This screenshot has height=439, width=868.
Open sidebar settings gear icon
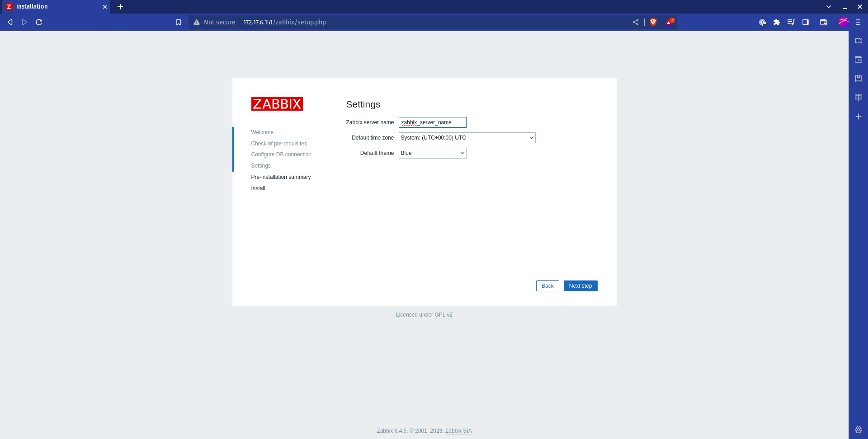coord(859,430)
